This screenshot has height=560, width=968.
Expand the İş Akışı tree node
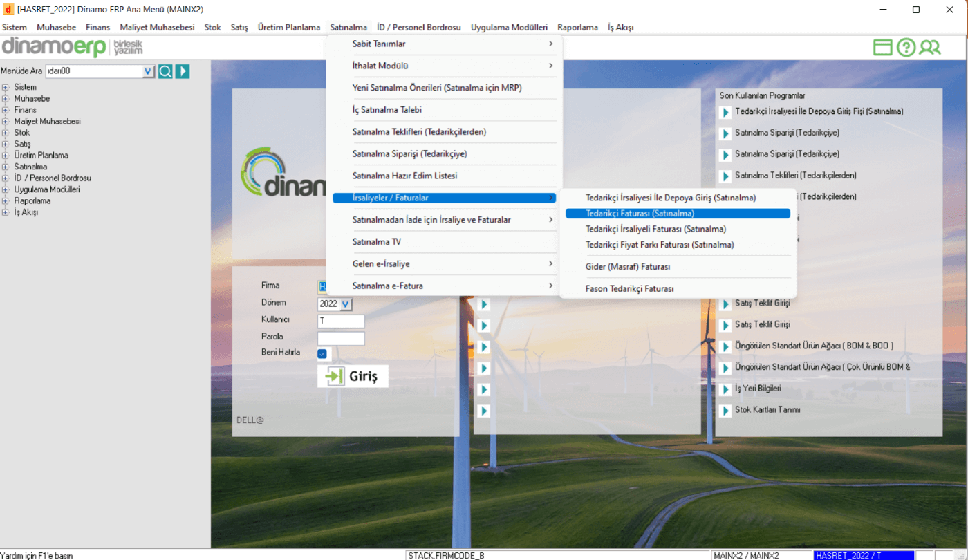pyautogui.click(x=6, y=212)
